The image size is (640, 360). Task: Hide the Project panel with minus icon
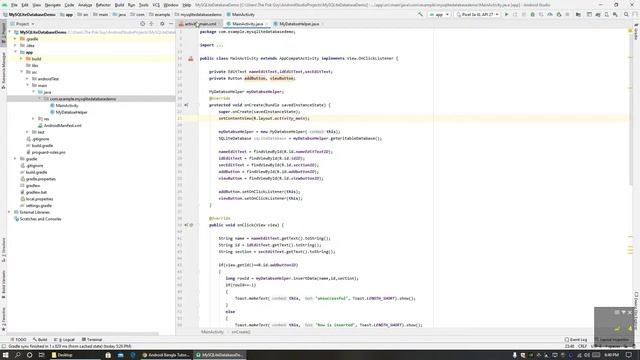[171, 24]
